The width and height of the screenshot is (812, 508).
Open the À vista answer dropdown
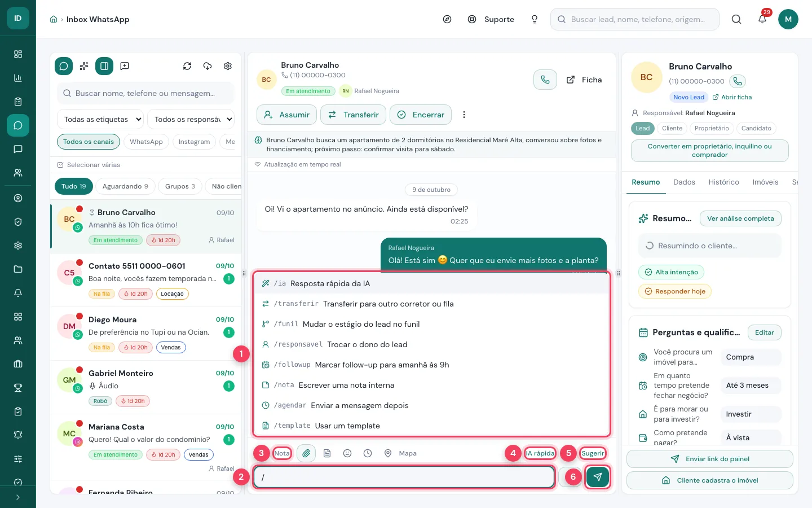(751, 437)
